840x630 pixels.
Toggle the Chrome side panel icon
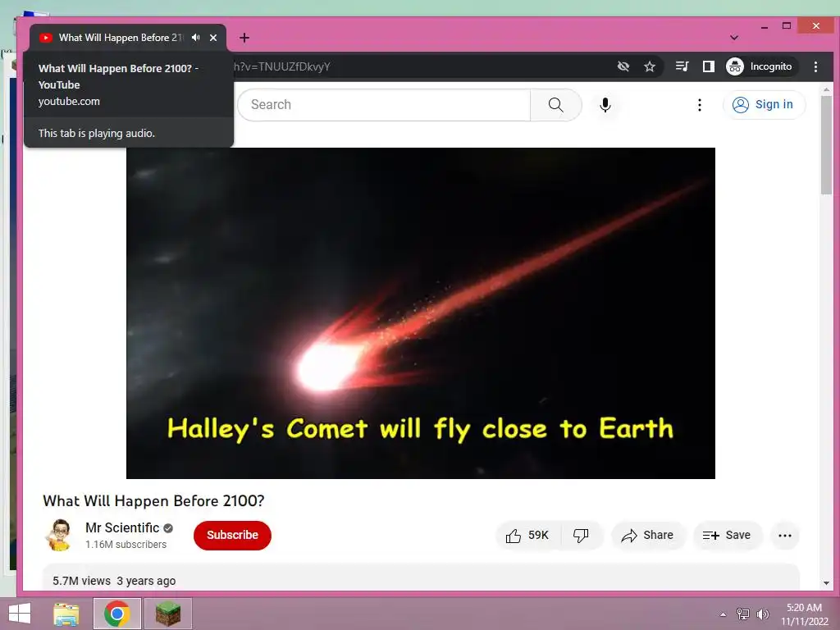pyautogui.click(x=708, y=66)
